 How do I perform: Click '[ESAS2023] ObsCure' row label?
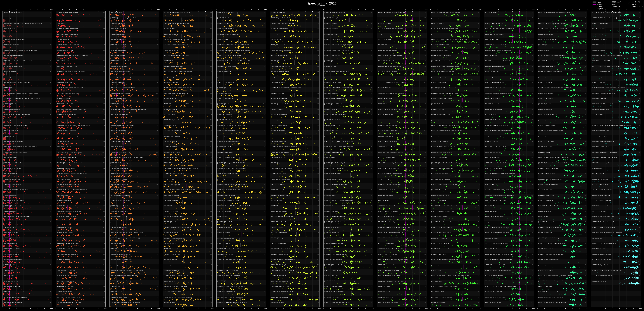click(384, 45)
